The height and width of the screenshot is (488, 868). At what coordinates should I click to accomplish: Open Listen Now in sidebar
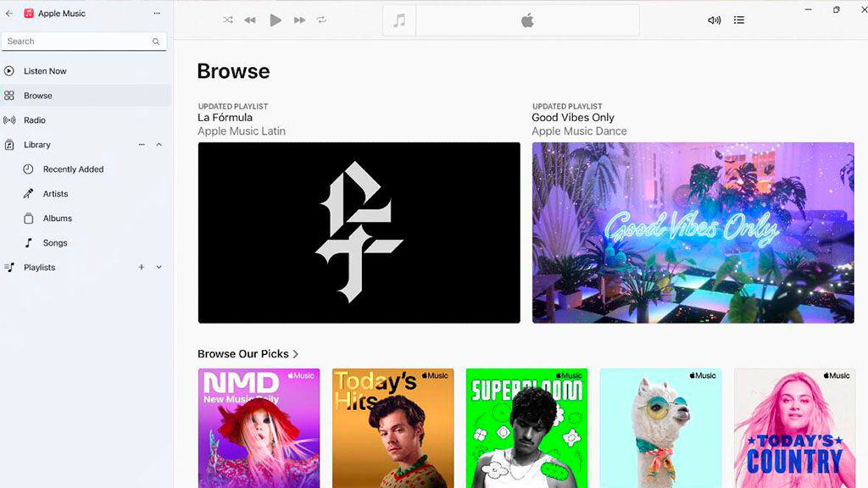click(86, 71)
